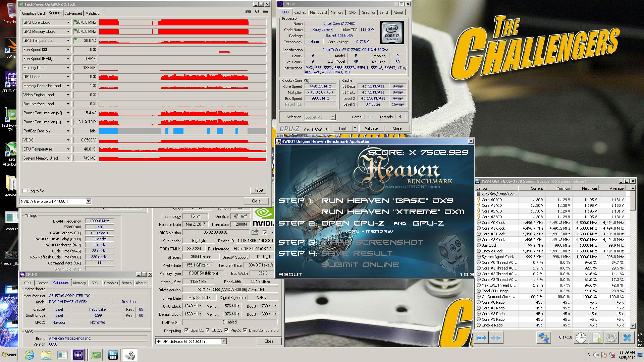Show hidden tray icons arrow
This screenshot has width=644, height=362.
coord(589,355)
